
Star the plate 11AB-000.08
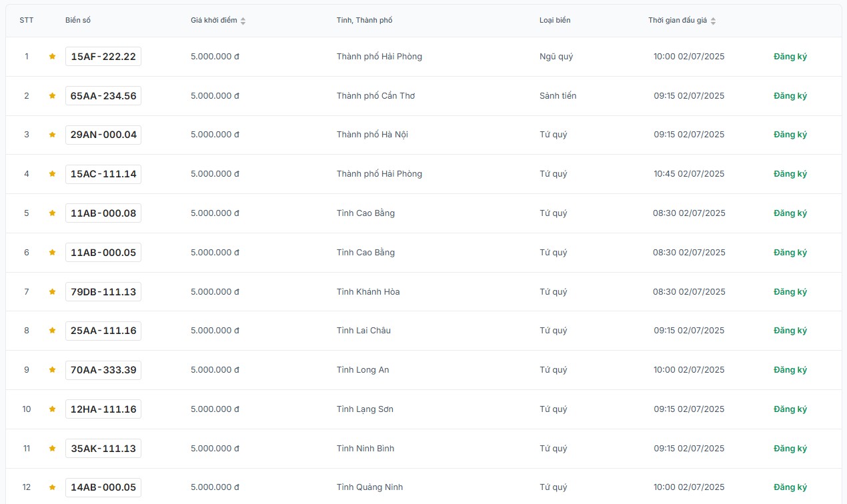52,213
